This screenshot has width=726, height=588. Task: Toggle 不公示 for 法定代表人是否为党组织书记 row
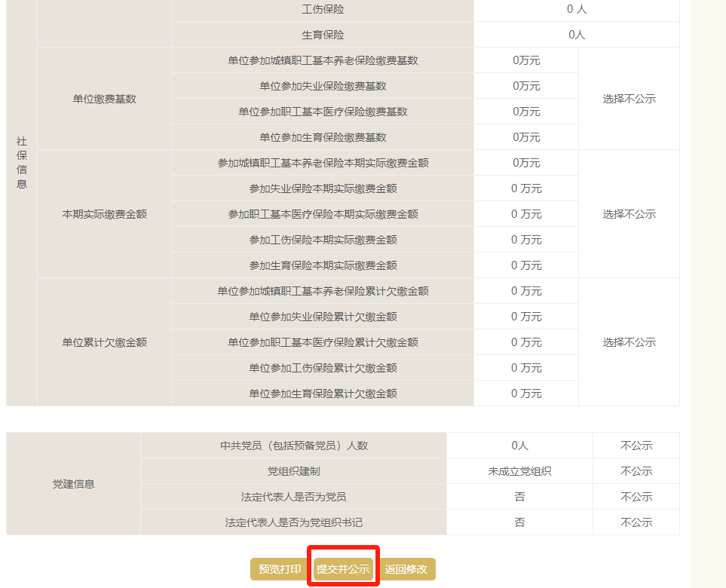(x=636, y=522)
